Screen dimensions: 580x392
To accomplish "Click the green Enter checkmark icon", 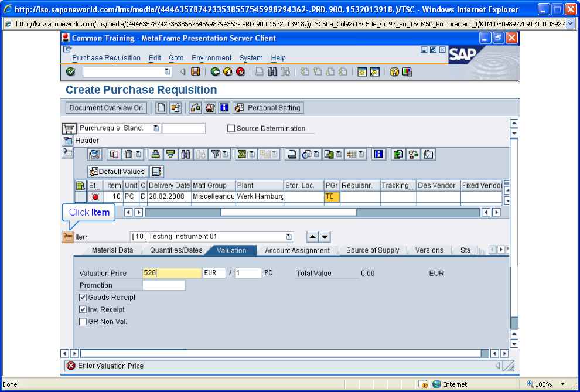I will click(71, 71).
